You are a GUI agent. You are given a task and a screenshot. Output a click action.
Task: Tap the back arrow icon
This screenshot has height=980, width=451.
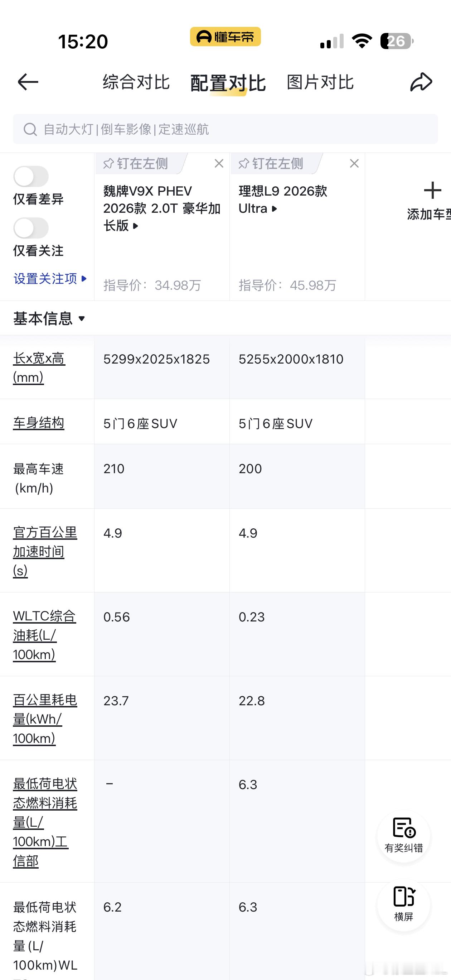28,82
